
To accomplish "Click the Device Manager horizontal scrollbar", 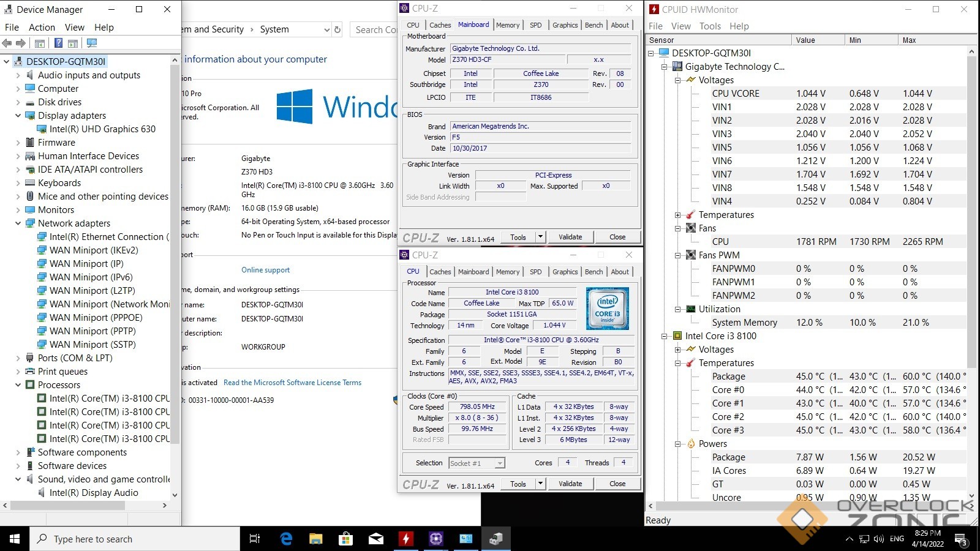I will (67, 506).
